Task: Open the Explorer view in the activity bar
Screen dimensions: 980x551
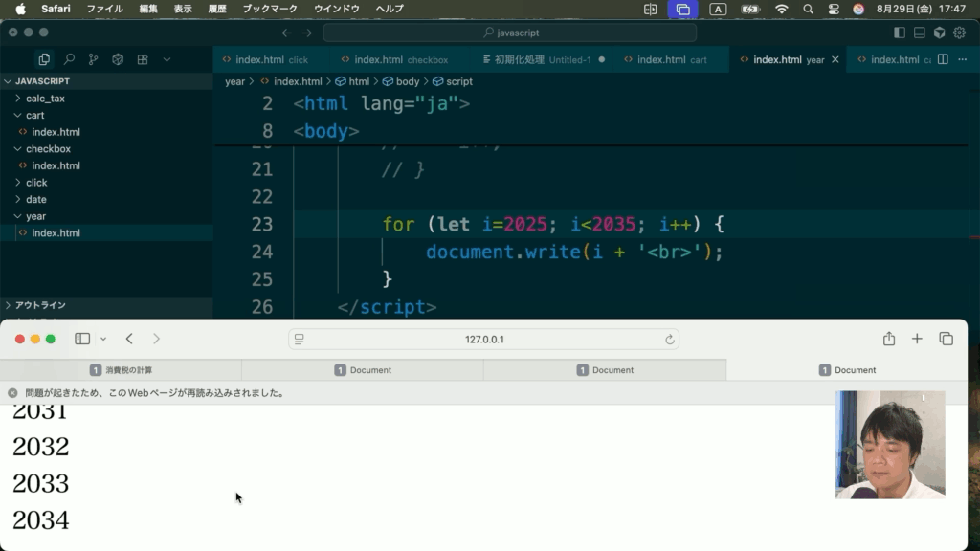Action: [x=44, y=59]
